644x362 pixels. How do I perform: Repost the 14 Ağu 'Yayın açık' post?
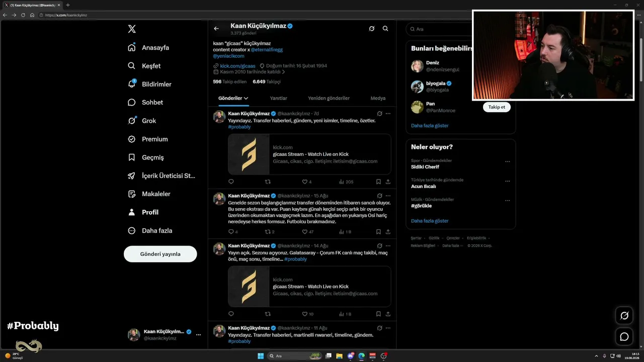coord(268,314)
